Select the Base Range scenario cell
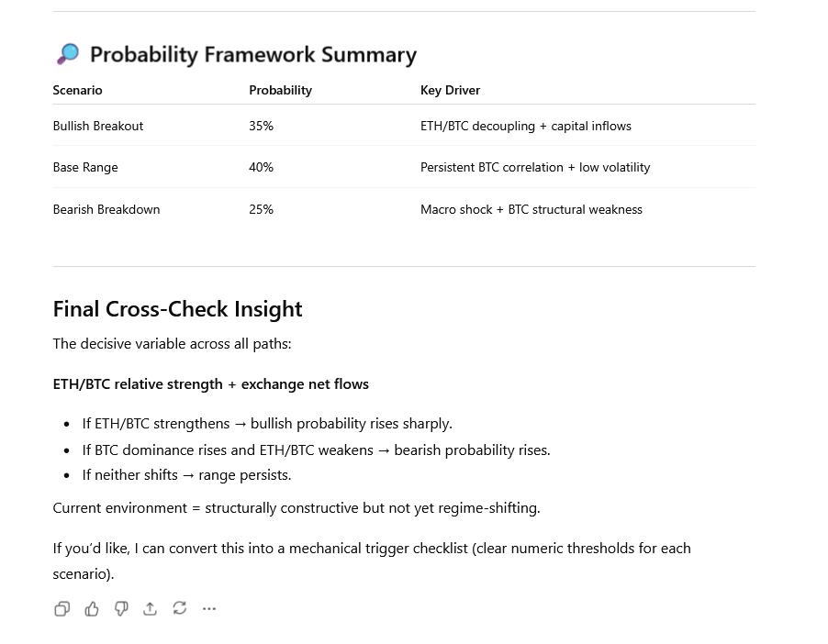Viewport: 828px width, 644px height. (85, 167)
